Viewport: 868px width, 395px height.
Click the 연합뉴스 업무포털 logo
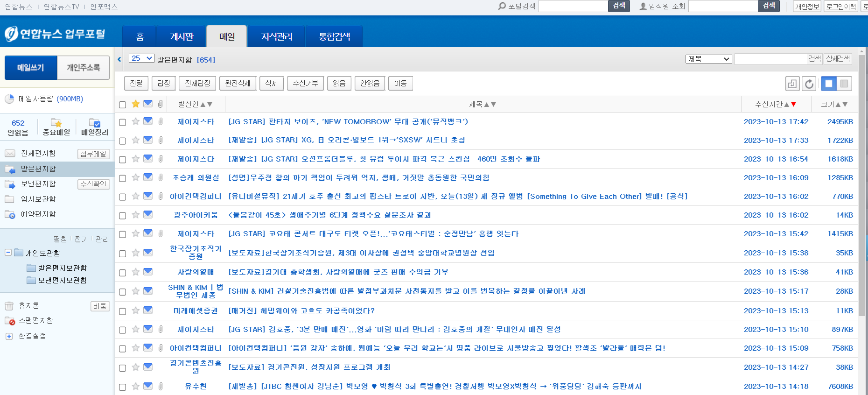click(x=55, y=34)
